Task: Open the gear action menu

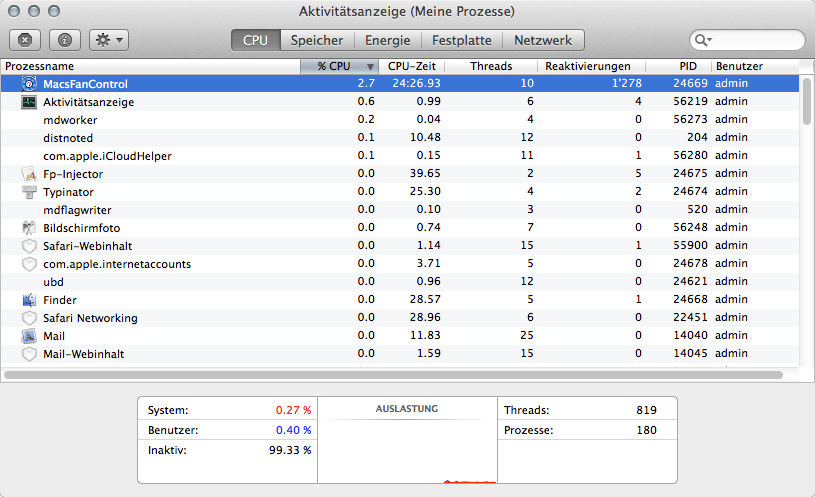Action: 109,40
